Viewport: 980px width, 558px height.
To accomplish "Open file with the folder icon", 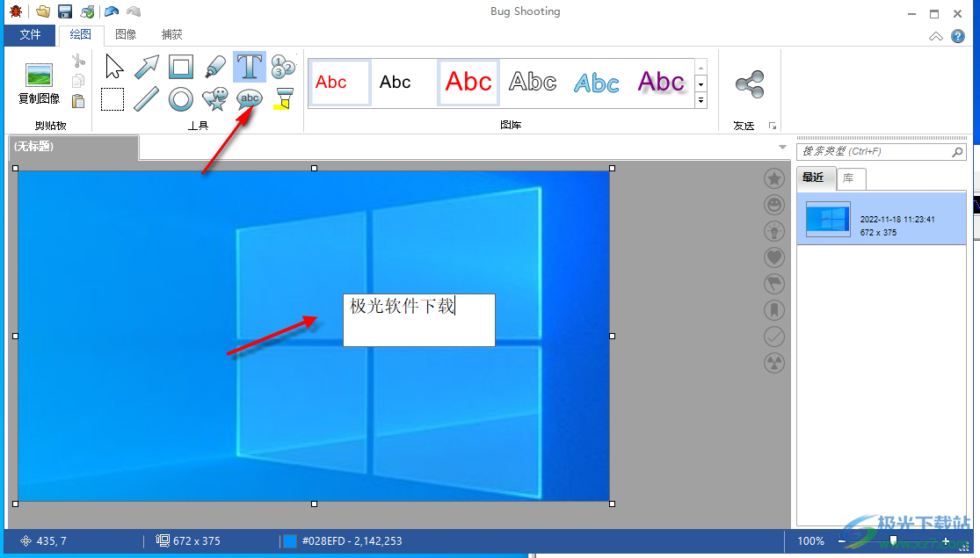I will [x=42, y=11].
